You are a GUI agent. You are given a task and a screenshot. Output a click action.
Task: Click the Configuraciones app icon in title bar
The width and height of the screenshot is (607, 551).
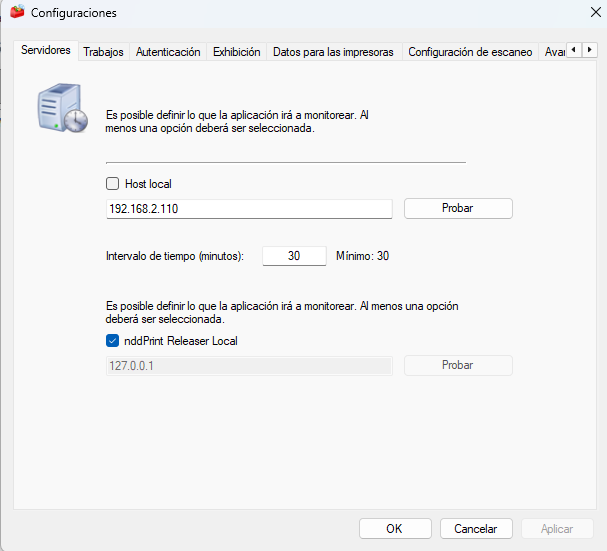click(x=17, y=12)
